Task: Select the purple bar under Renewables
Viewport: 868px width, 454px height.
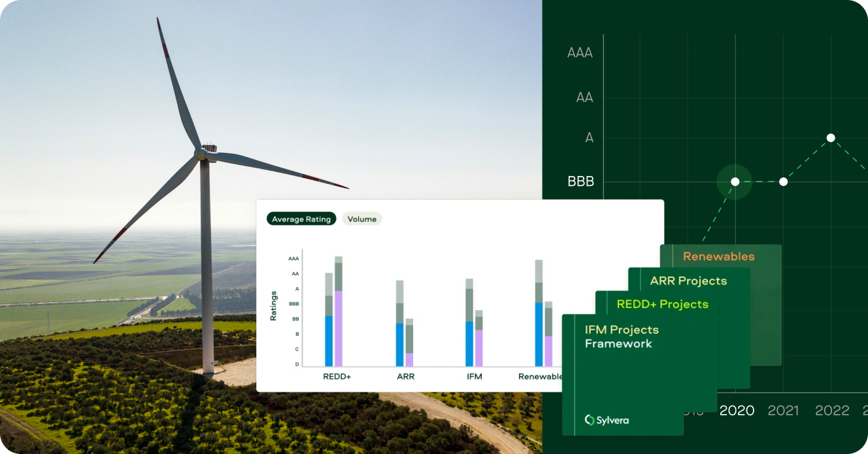Action: tap(548, 350)
